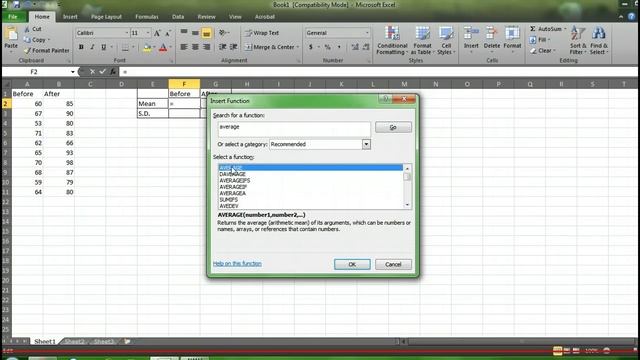The height and width of the screenshot is (360, 640).
Task: Click Increase Decimal icon
Action: pos(355,47)
